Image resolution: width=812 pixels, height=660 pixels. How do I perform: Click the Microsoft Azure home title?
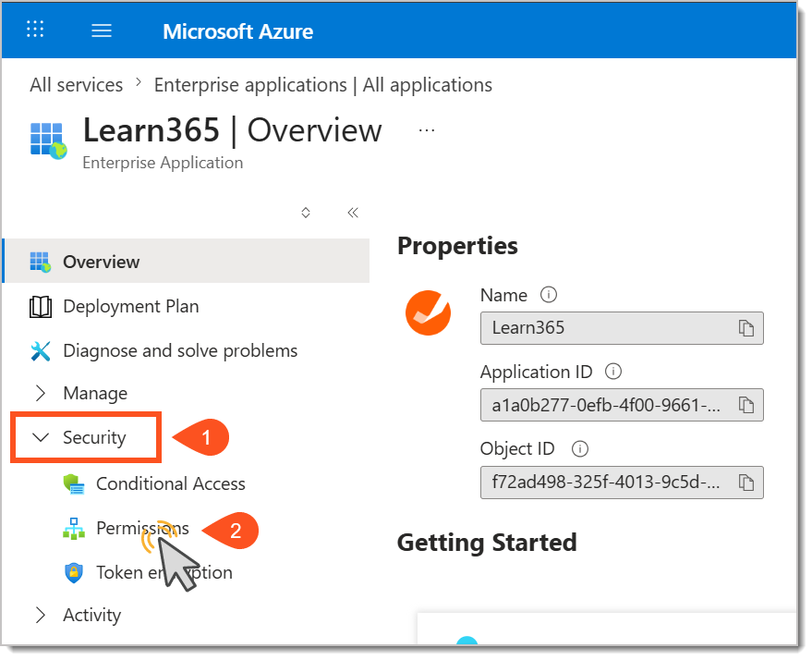pyautogui.click(x=237, y=31)
